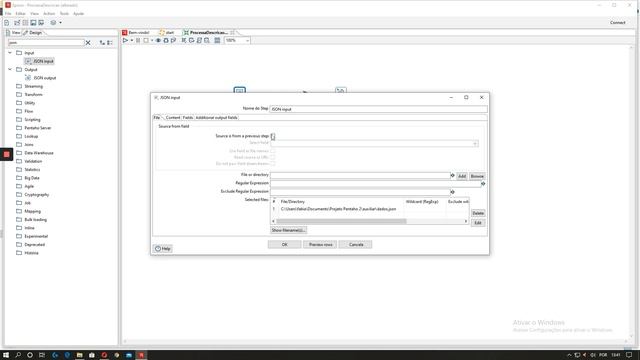This screenshot has height=360, width=640.
Task: Click the Get SQL icon
Action: point(199,40)
